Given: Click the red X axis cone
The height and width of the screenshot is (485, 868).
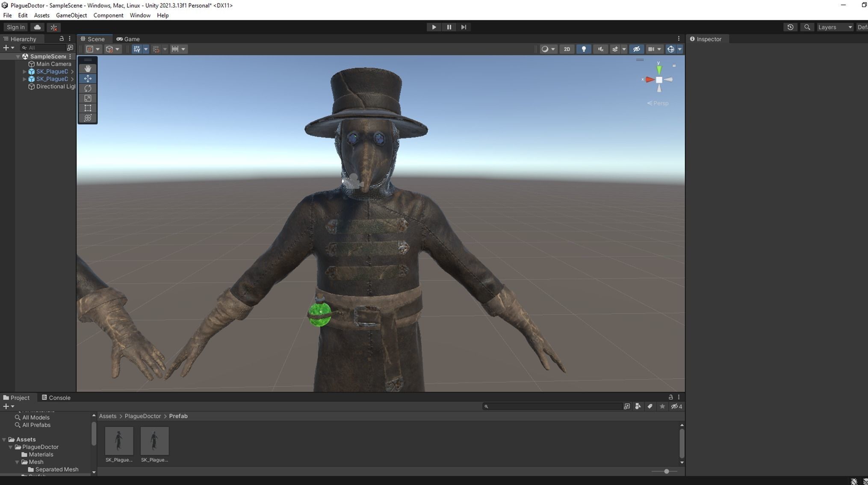Looking at the screenshot, I should (x=650, y=80).
